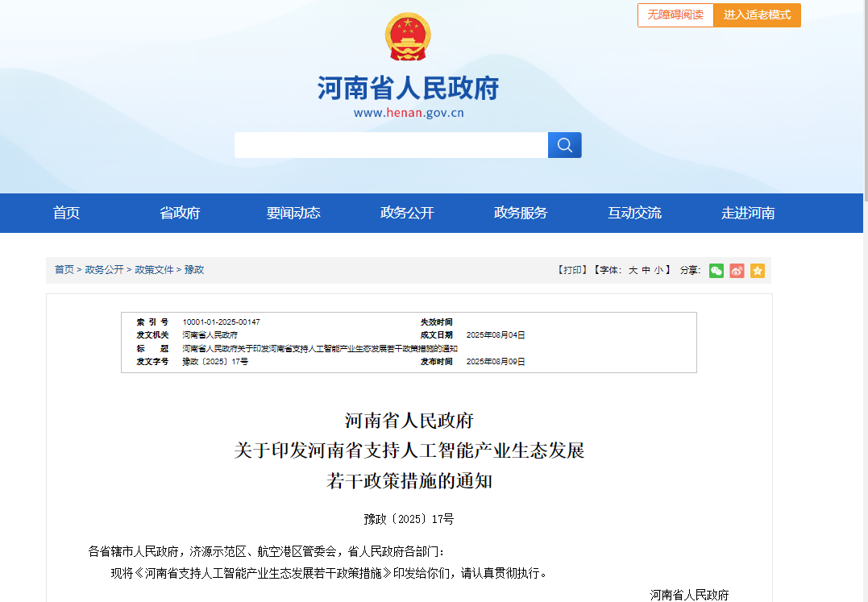Open 走进河南 navigation item
This screenshot has width=868, height=602.
point(748,214)
